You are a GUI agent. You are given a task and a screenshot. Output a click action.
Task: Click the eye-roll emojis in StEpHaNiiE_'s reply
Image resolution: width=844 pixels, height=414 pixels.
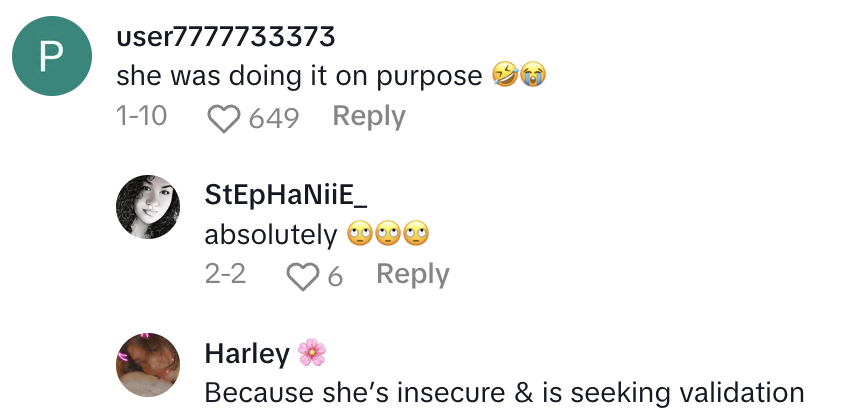coord(387,235)
